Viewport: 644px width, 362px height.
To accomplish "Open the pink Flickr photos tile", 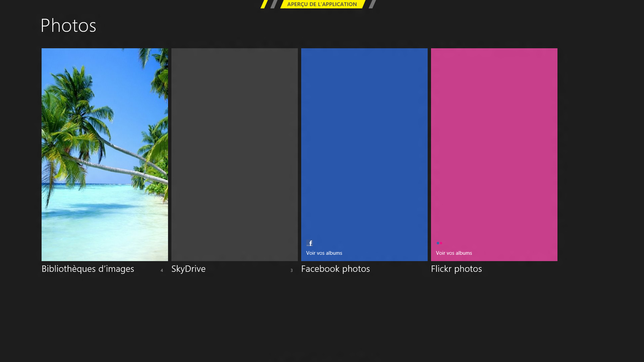I will click(x=494, y=155).
